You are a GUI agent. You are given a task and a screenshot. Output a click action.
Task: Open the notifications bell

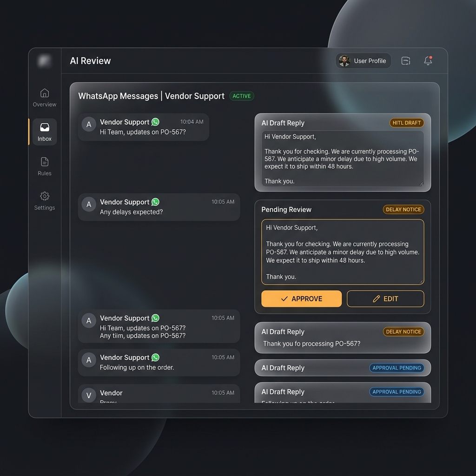point(428,61)
